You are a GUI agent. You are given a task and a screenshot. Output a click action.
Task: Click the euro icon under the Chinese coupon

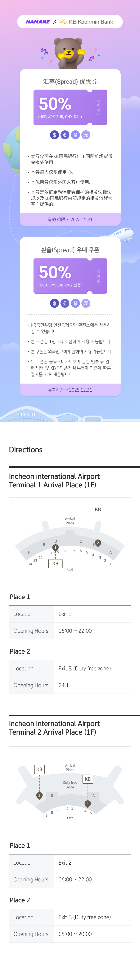pyautogui.click(x=65, y=135)
